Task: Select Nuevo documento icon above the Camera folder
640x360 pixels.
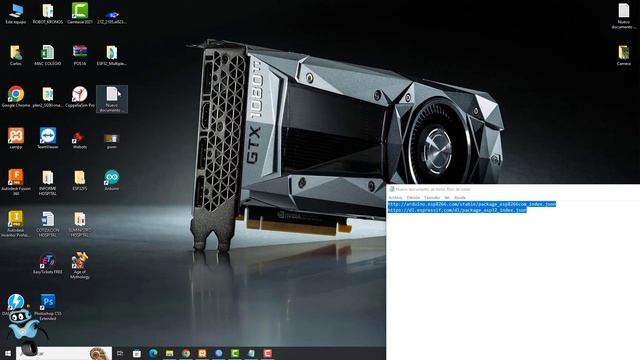Action: click(624, 16)
